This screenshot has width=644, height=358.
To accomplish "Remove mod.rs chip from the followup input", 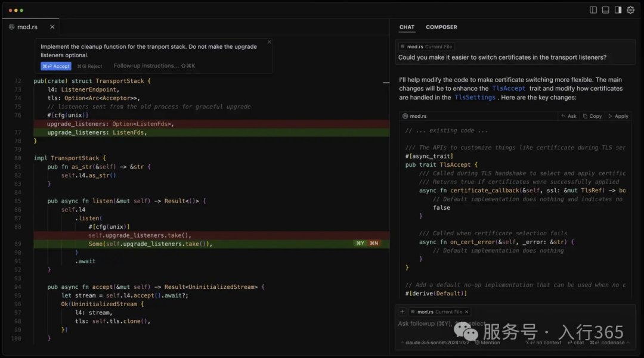I will 466,312.
